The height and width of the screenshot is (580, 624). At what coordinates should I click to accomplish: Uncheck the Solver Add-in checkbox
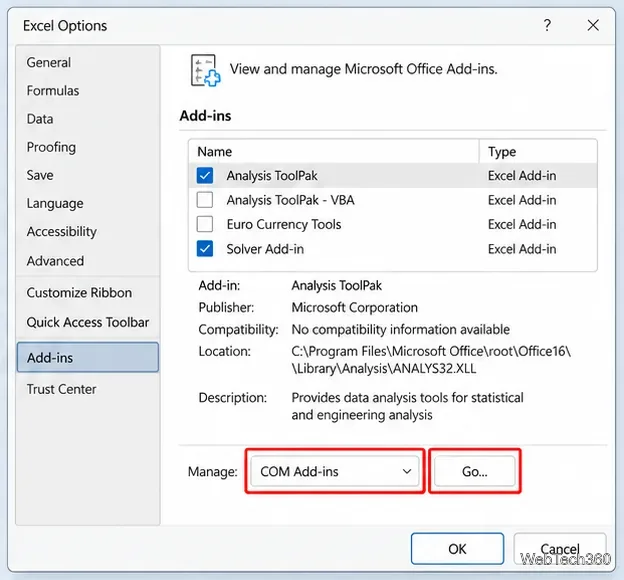pyautogui.click(x=205, y=249)
